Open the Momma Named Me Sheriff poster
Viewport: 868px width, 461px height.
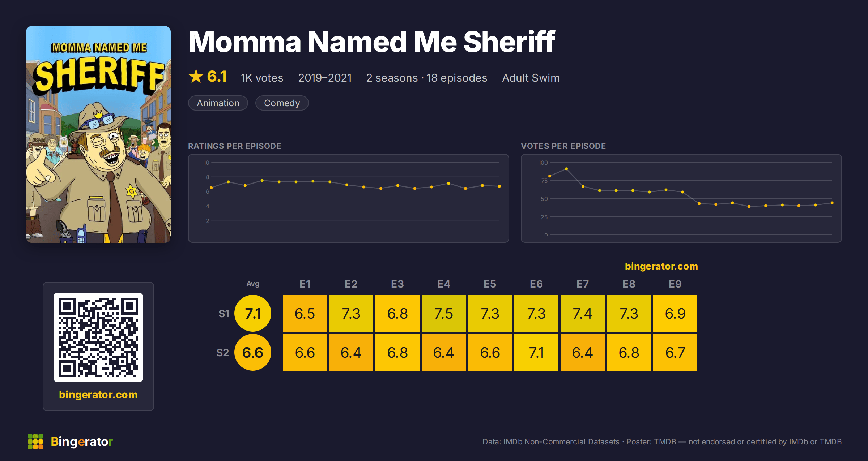tap(98, 134)
